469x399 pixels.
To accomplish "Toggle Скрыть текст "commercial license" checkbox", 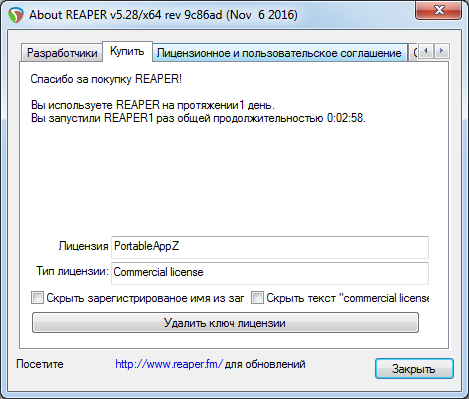I will pyautogui.click(x=257, y=297).
